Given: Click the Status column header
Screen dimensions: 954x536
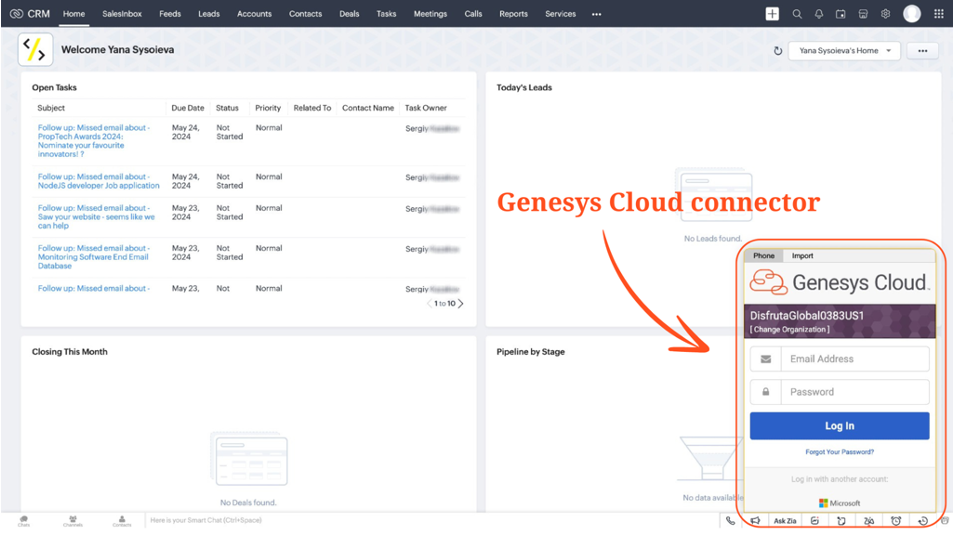Looking at the screenshot, I should (227, 108).
